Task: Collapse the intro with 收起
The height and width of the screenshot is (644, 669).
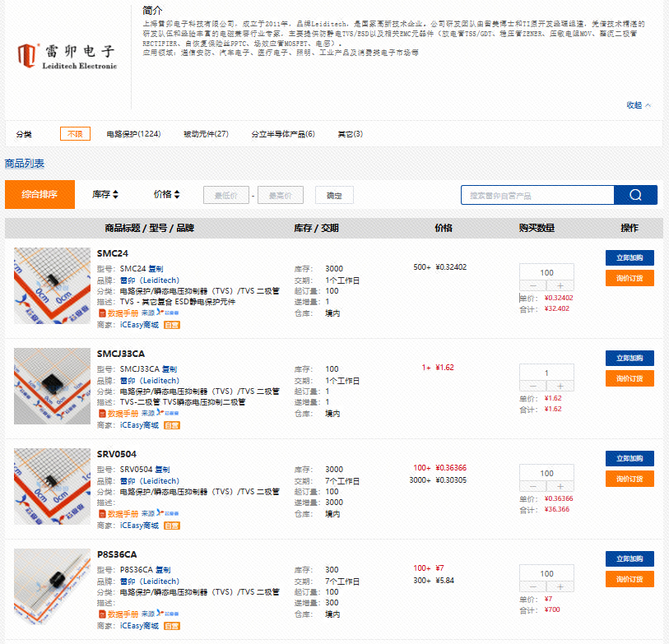Action: click(x=639, y=105)
